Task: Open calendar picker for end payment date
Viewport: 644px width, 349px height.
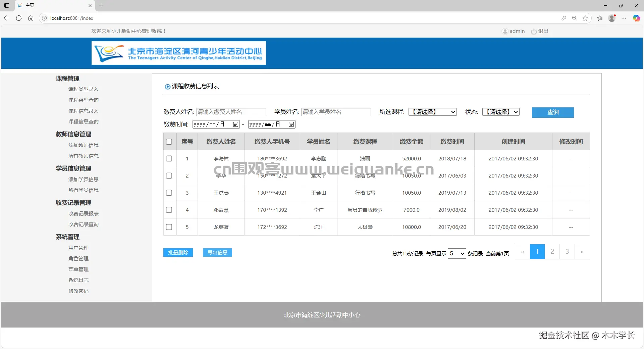Action: pyautogui.click(x=291, y=124)
